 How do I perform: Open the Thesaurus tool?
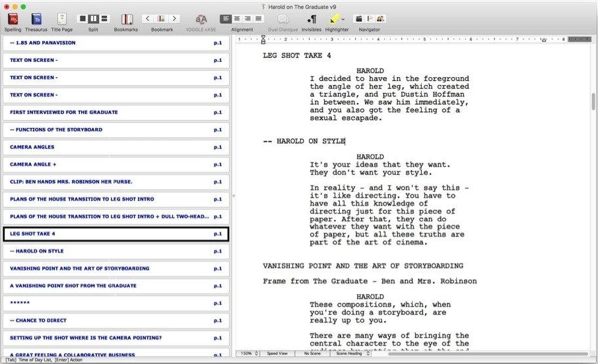[x=36, y=19]
